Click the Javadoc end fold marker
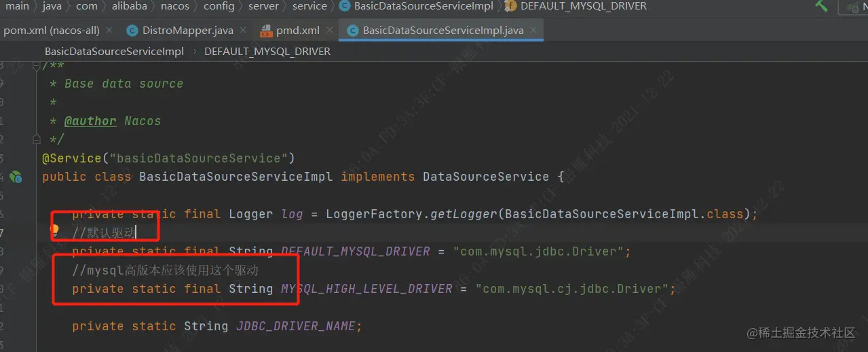This screenshot has width=868, height=352. point(37,139)
